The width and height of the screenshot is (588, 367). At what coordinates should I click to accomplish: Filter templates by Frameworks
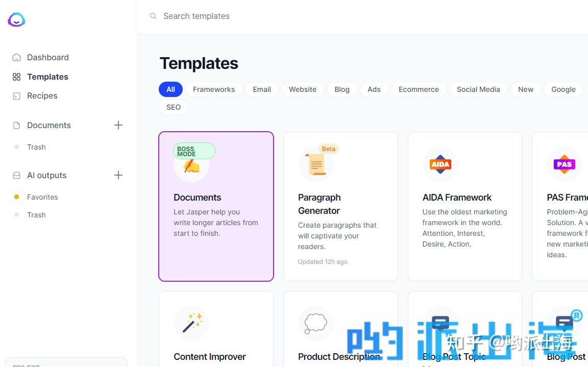point(214,89)
